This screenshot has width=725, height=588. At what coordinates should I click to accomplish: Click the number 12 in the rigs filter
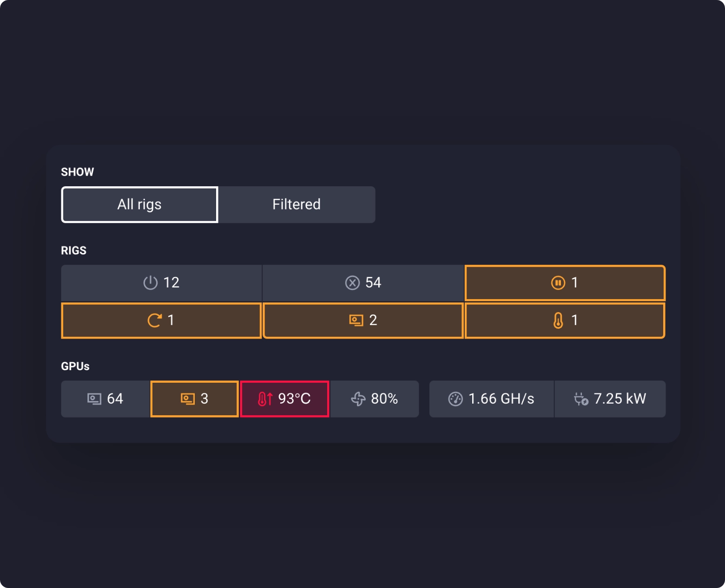(171, 282)
